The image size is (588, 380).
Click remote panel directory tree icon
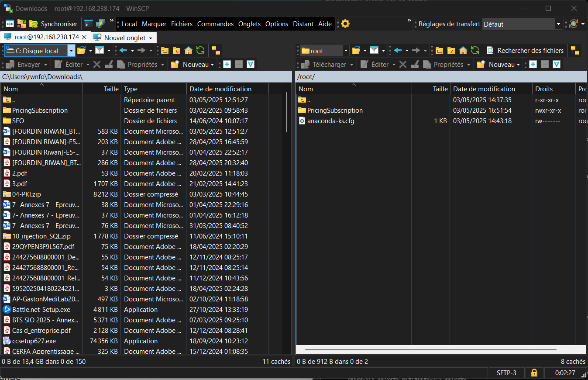click(575, 51)
